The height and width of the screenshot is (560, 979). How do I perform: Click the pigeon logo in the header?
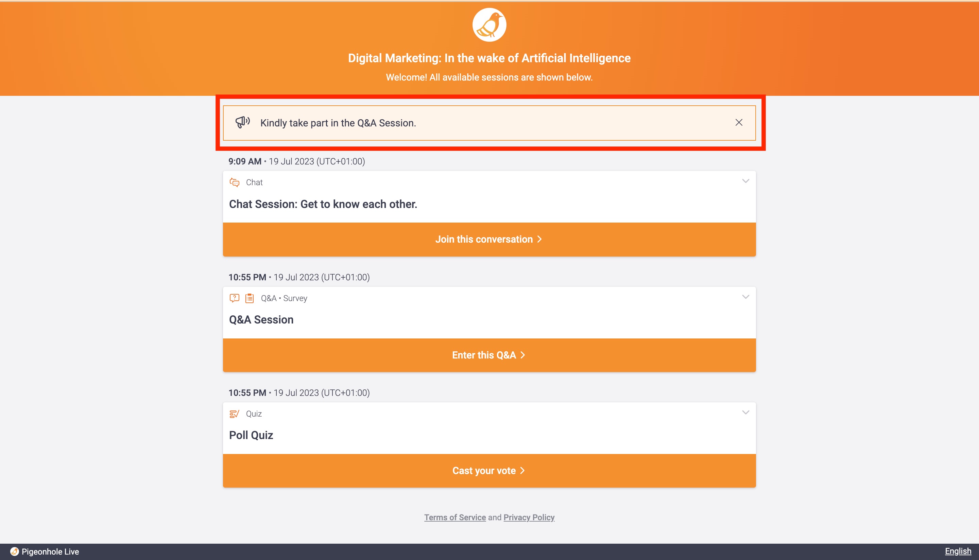point(489,24)
